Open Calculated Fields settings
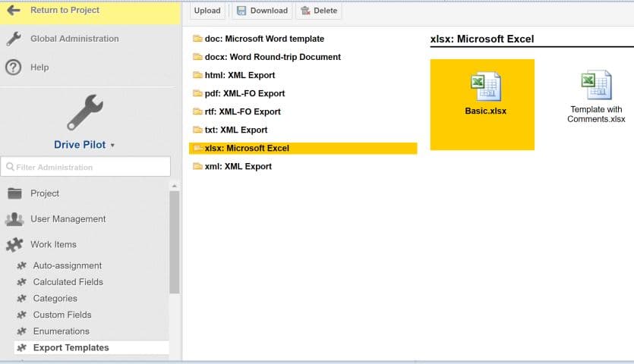The height and width of the screenshot is (364, 634). click(x=68, y=282)
